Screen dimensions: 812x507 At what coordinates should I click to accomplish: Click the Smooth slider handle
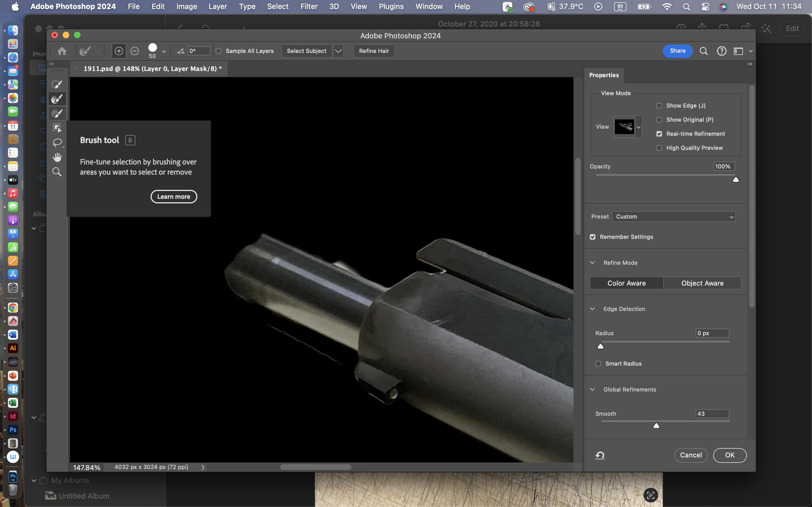pyautogui.click(x=656, y=426)
